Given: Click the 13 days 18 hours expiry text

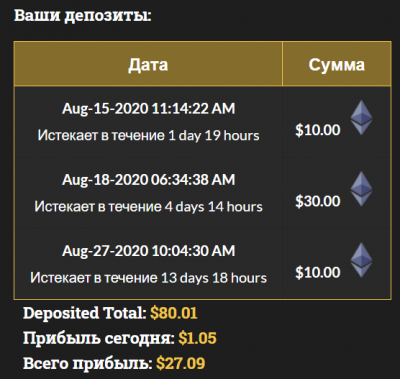Looking at the screenshot, I should [x=214, y=278].
